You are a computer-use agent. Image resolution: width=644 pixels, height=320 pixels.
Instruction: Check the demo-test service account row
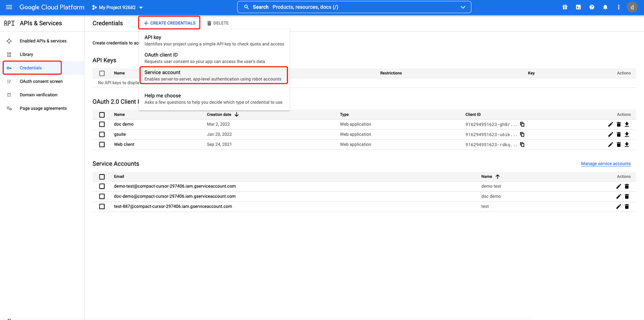pos(102,187)
